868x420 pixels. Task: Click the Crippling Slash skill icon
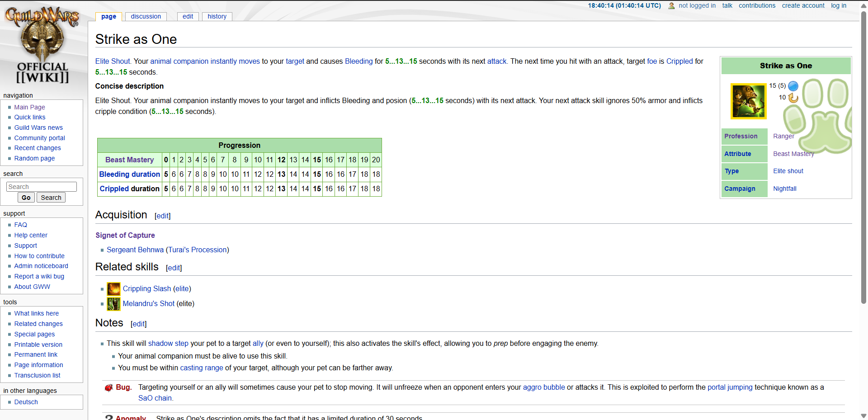(x=114, y=289)
